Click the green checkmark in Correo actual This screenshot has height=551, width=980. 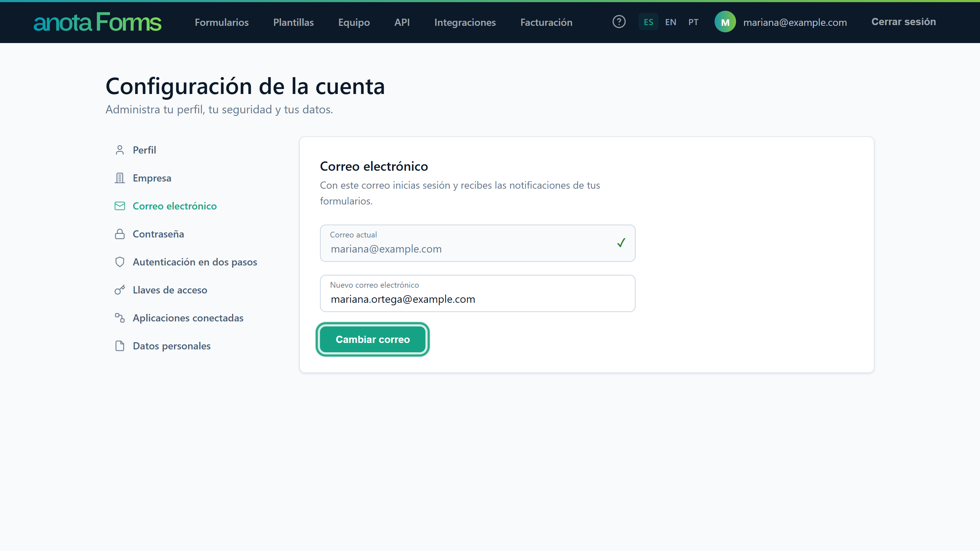click(621, 243)
